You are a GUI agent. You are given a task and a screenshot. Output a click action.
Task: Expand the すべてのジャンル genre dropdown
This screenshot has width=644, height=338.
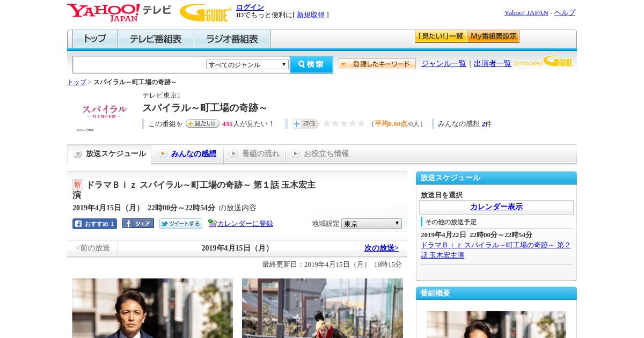[x=247, y=64]
